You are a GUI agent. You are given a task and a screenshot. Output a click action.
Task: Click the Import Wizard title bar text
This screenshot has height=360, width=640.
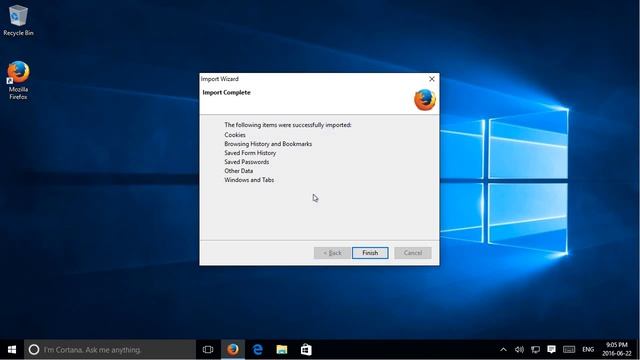(220, 79)
